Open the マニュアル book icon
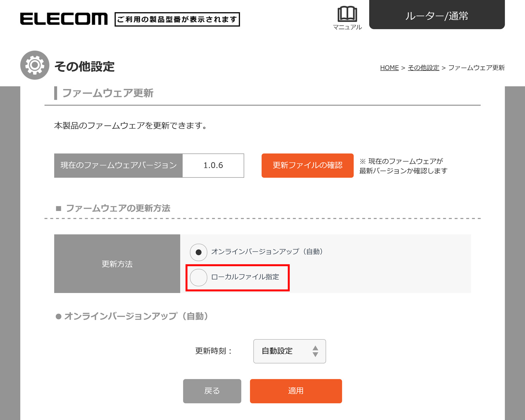Viewport: 525px width, 420px height. coord(347,14)
